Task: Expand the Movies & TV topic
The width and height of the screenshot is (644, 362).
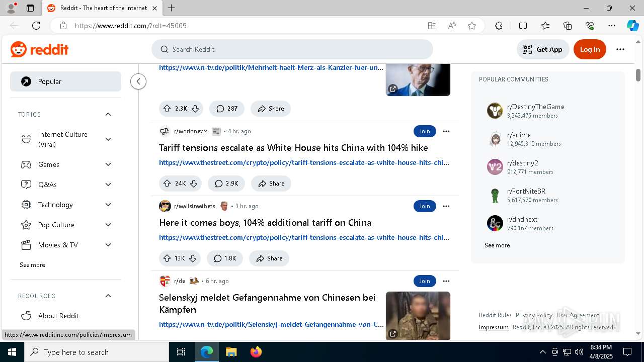Action: pyautogui.click(x=108, y=245)
